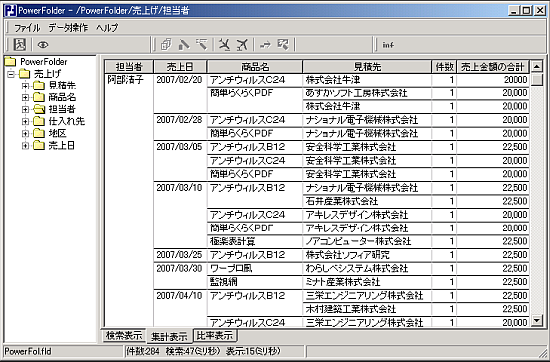550x362 pixels.
Task: Open the データ操作 menu
Action: coord(68,27)
